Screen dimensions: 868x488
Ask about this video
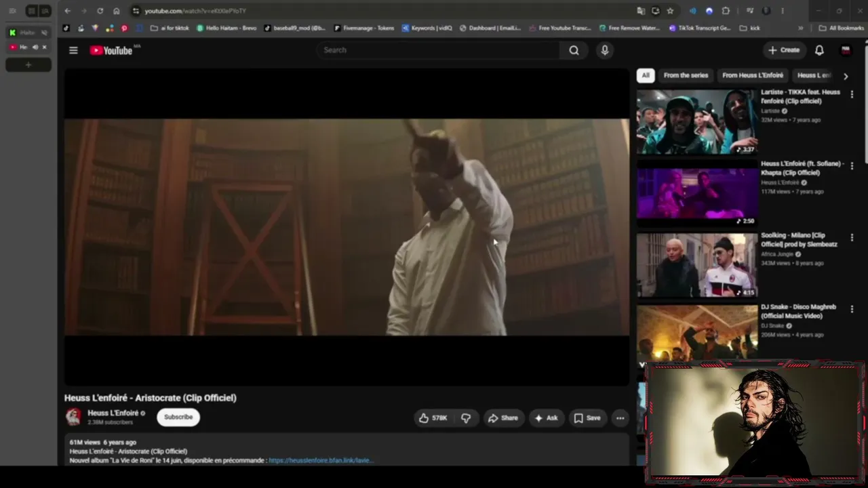(x=546, y=418)
